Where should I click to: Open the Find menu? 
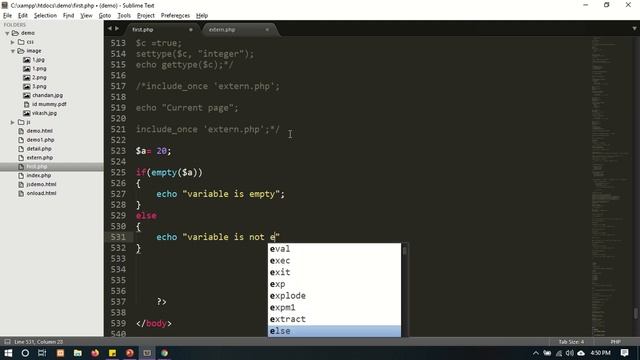tap(68, 16)
